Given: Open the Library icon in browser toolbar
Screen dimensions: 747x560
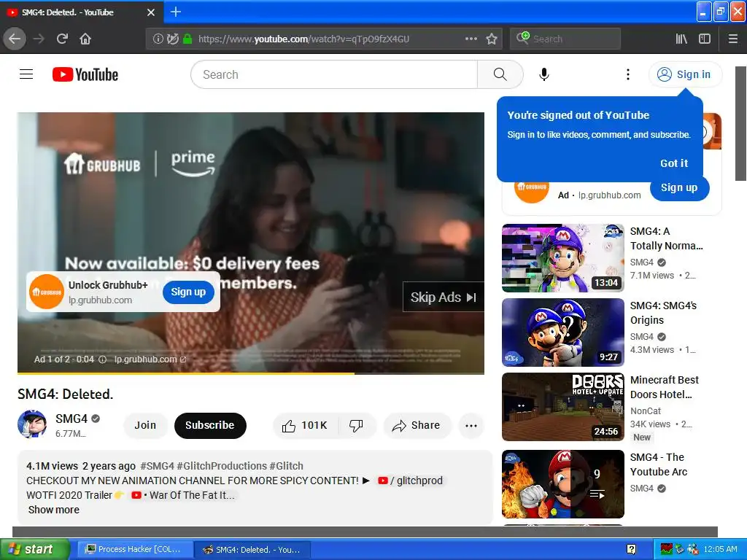Looking at the screenshot, I should click(x=681, y=39).
